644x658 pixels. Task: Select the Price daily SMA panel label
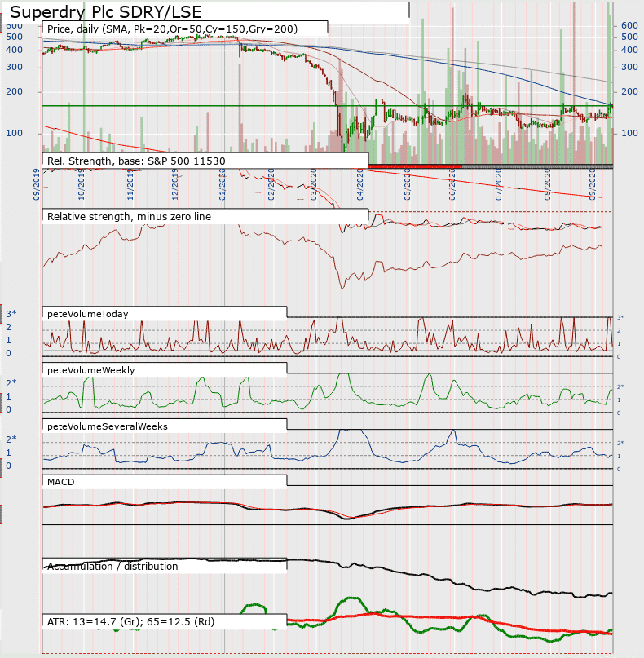coord(172,29)
